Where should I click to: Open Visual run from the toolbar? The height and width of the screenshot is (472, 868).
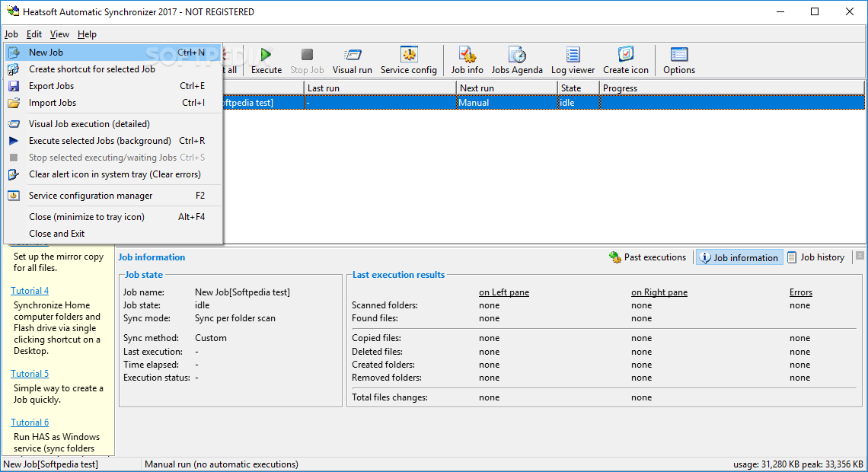(352, 61)
